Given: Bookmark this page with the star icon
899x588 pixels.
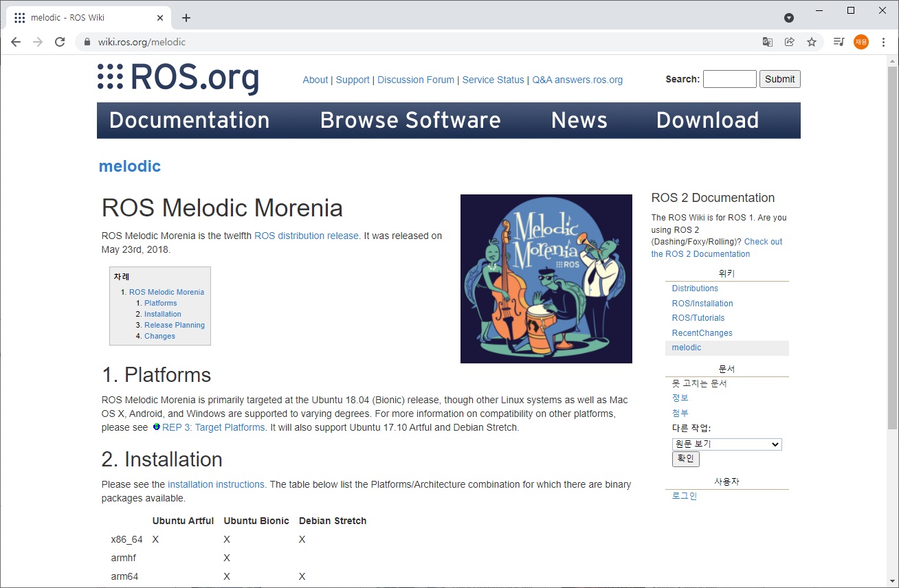Looking at the screenshot, I should click(812, 42).
